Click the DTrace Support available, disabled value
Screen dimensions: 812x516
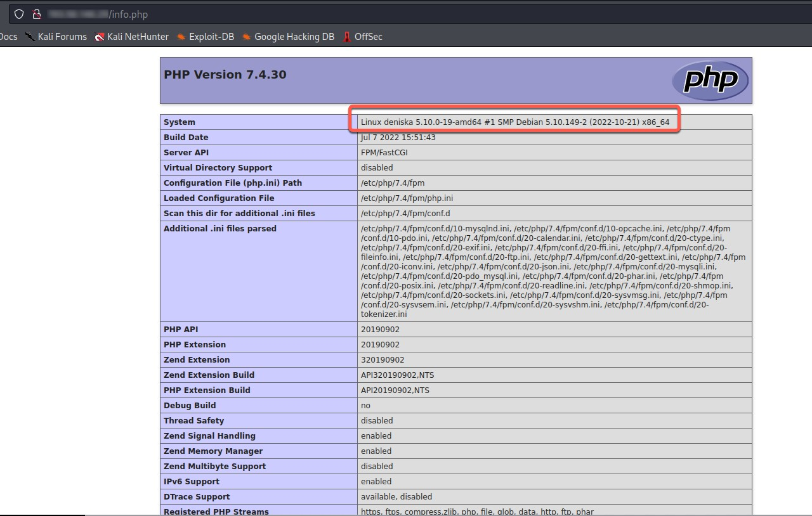(x=396, y=497)
